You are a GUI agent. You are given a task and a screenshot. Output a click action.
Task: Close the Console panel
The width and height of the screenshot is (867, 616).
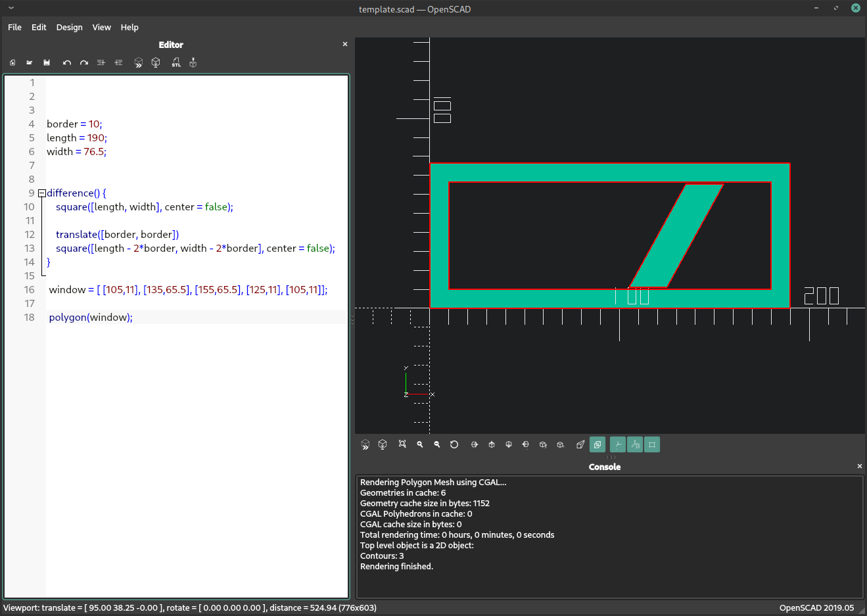point(859,466)
